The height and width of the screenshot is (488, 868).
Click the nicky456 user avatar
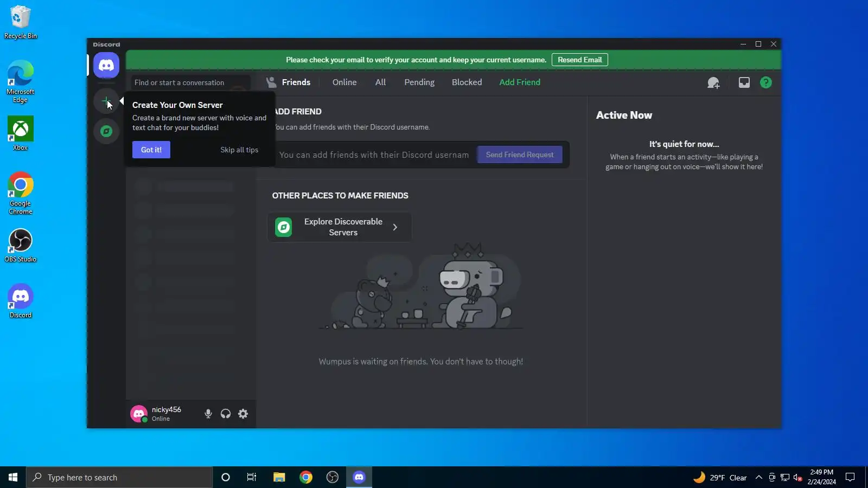pyautogui.click(x=139, y=414)
